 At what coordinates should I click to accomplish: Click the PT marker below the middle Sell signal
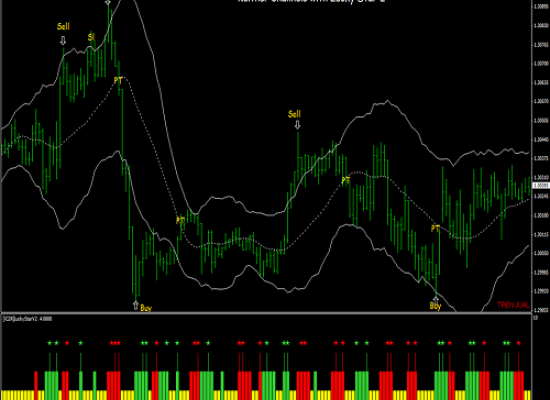[346, 181]
